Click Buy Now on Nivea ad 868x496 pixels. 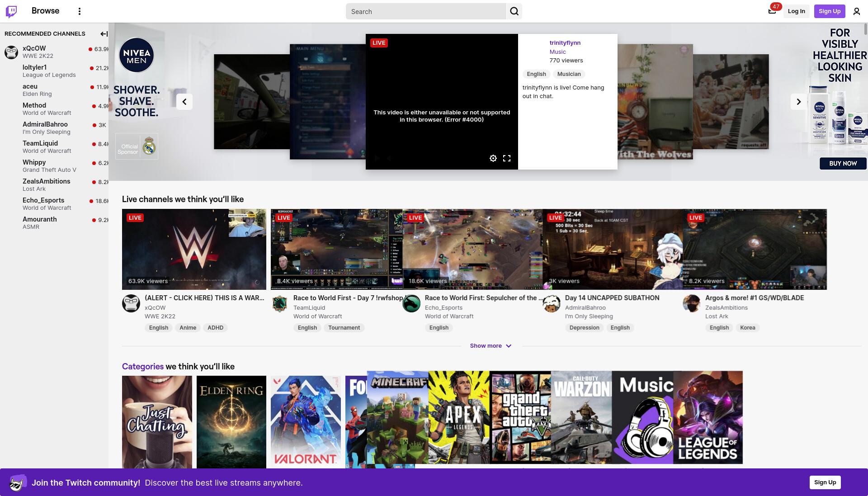tap(843, 164)
